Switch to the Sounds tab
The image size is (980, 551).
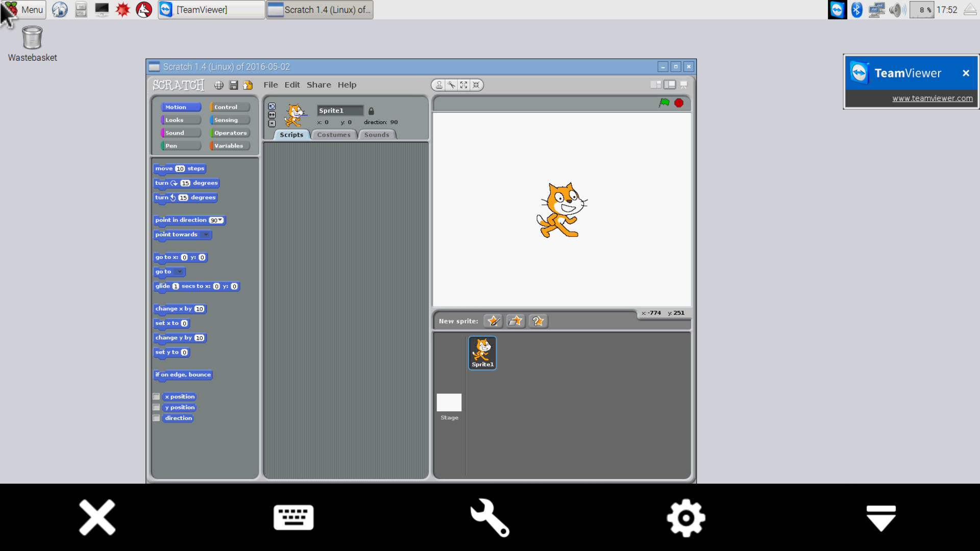pos(377,135)
